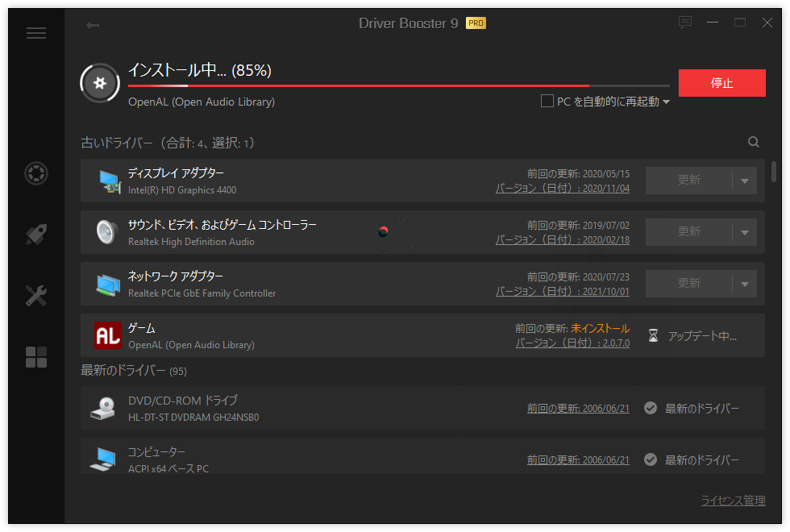Click the network adapter icon

click(108, 285)
